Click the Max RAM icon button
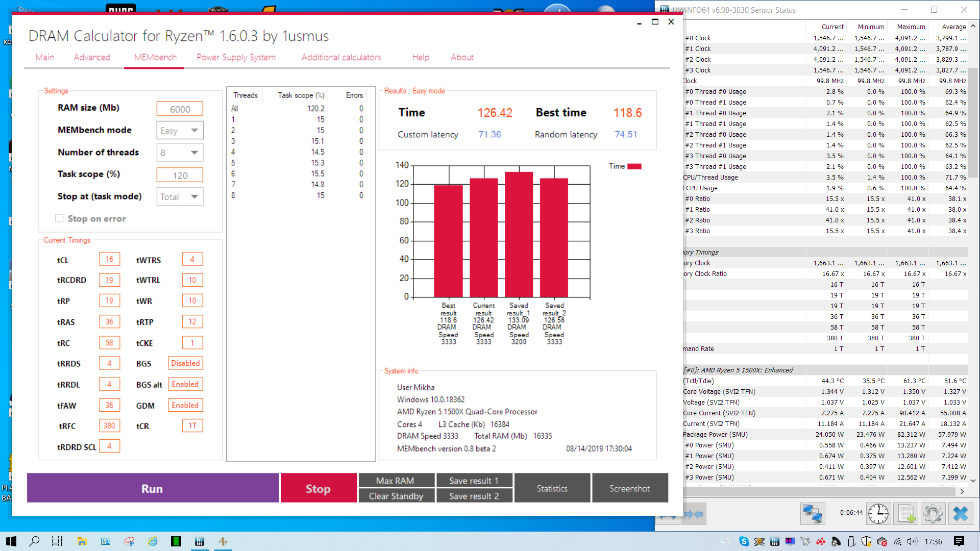980x551 pixels. coord(396,481)
